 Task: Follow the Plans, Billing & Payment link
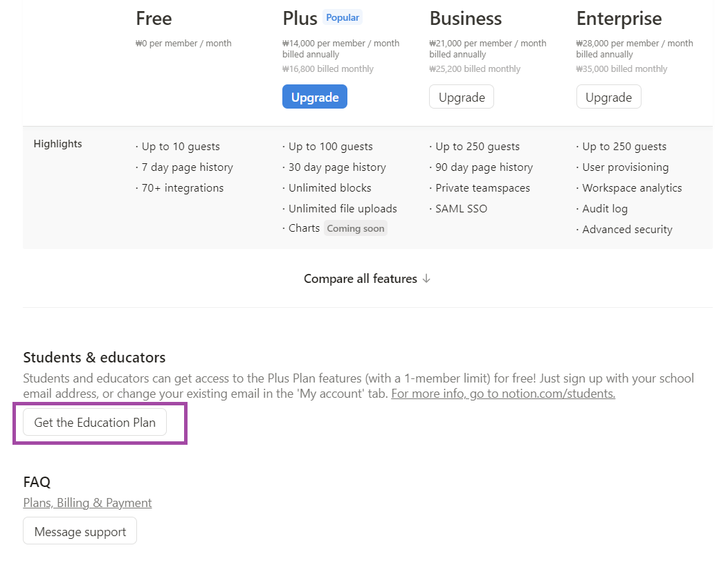coord(87,503)
